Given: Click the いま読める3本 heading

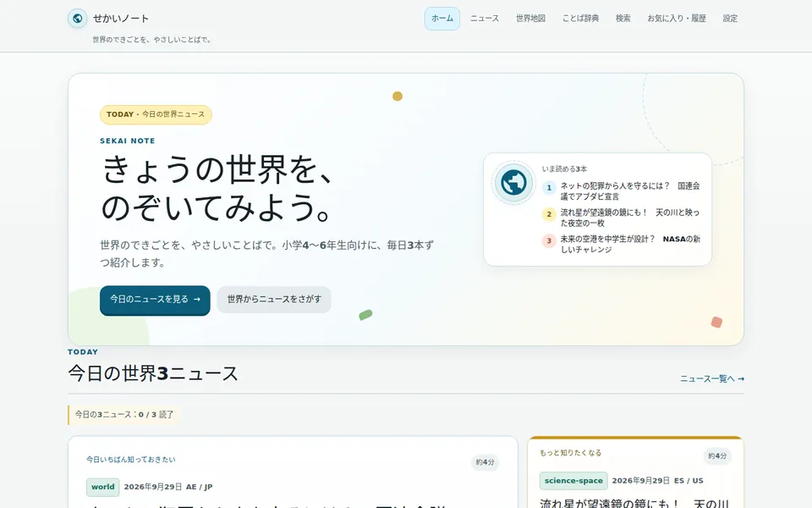Looking at the screenshot, I should pyautogui.click(x=564, y=169).
